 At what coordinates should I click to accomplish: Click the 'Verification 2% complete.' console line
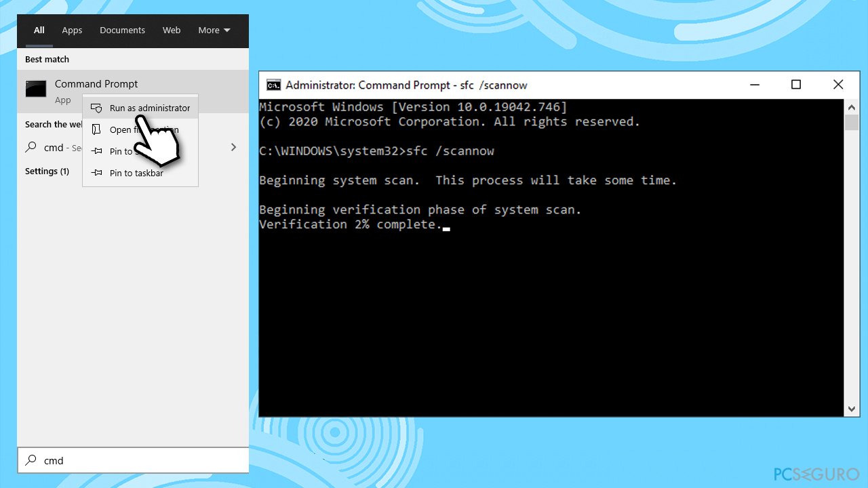point(351,224)
